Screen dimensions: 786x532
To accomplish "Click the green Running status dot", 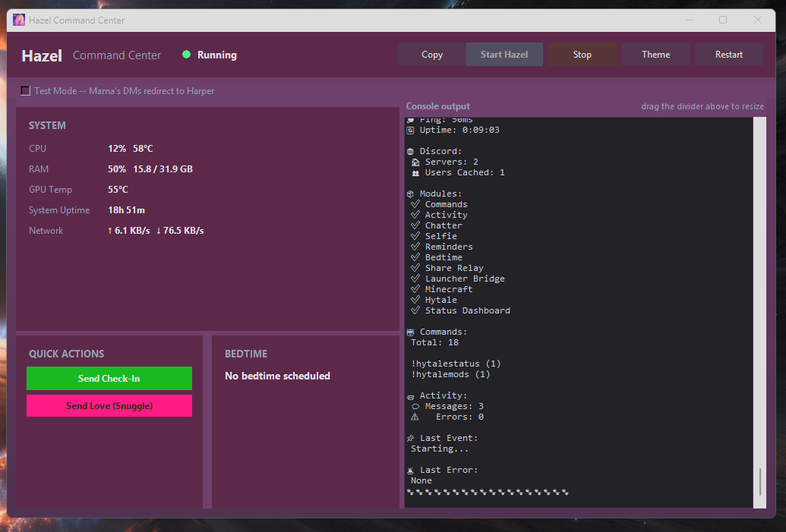I will click(x=187, y=55).
